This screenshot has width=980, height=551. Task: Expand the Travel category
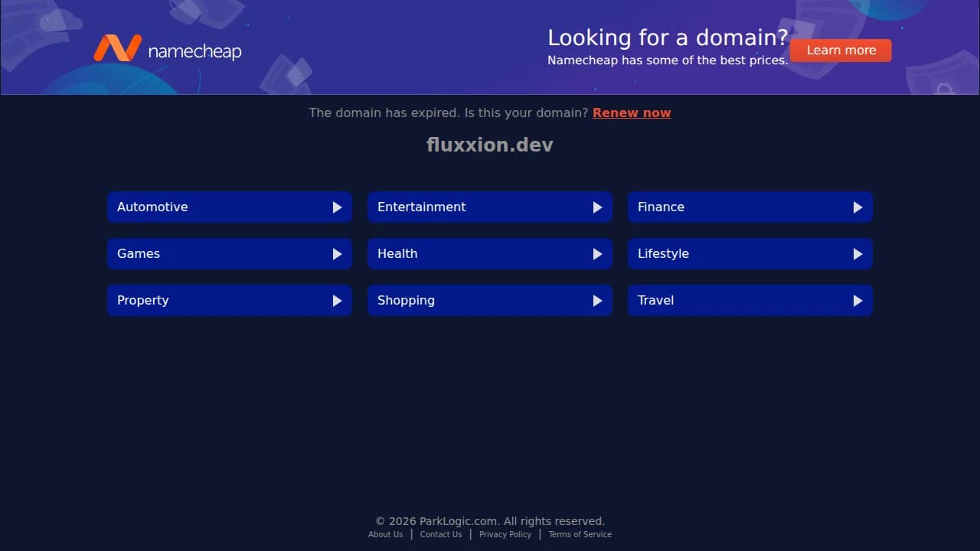[750, 300]
